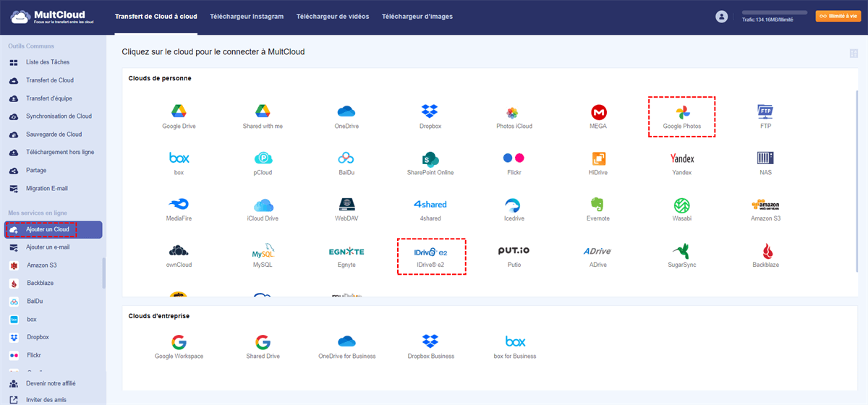
Task: Go to Téléchargeur d'images tab
Action: (x=417, y=16)
